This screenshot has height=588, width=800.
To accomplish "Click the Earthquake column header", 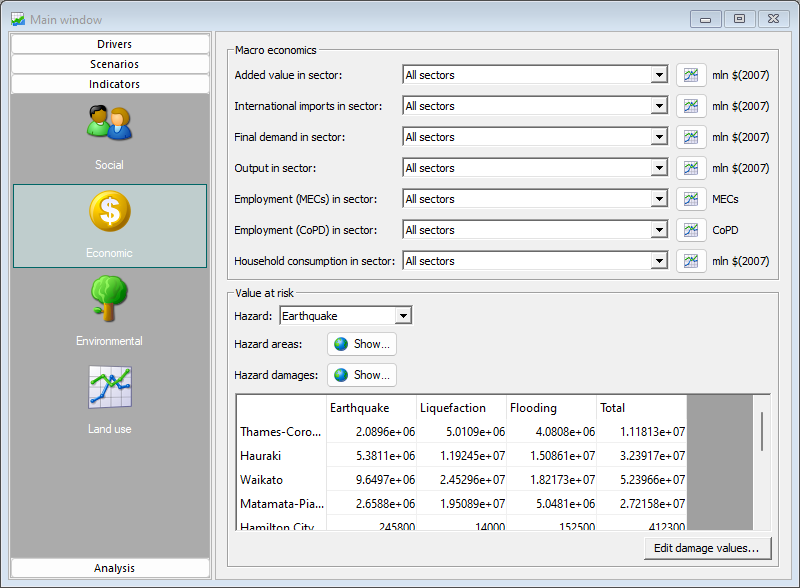I will click(371, 408).
